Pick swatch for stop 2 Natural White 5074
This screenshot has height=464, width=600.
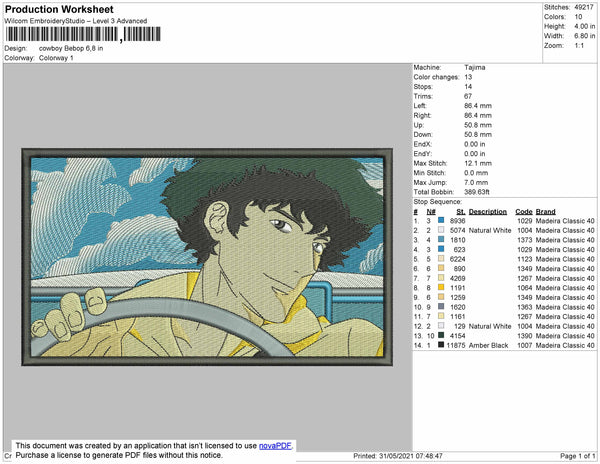[x=441, y=230]
